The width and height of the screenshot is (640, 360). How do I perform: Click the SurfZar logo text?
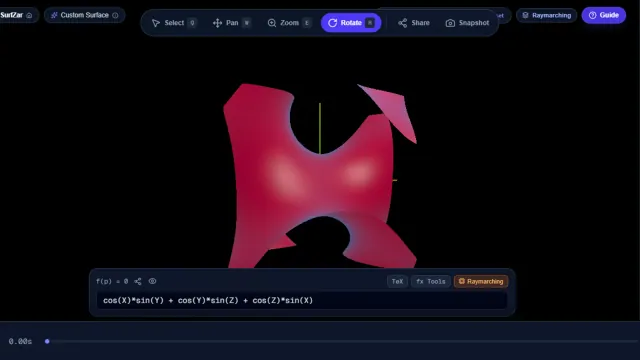[11, 15]
